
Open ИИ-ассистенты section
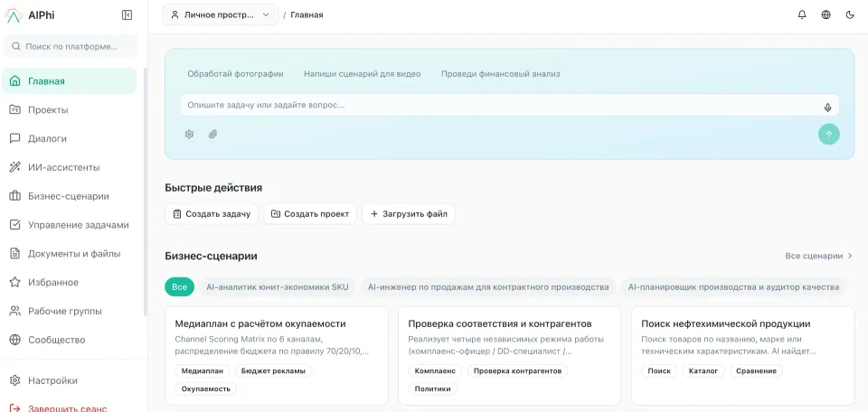click(70, 167)
